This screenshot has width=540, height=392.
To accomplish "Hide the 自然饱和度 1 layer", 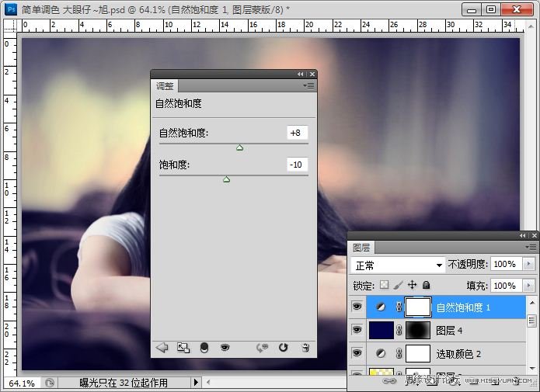I will 357,306.
